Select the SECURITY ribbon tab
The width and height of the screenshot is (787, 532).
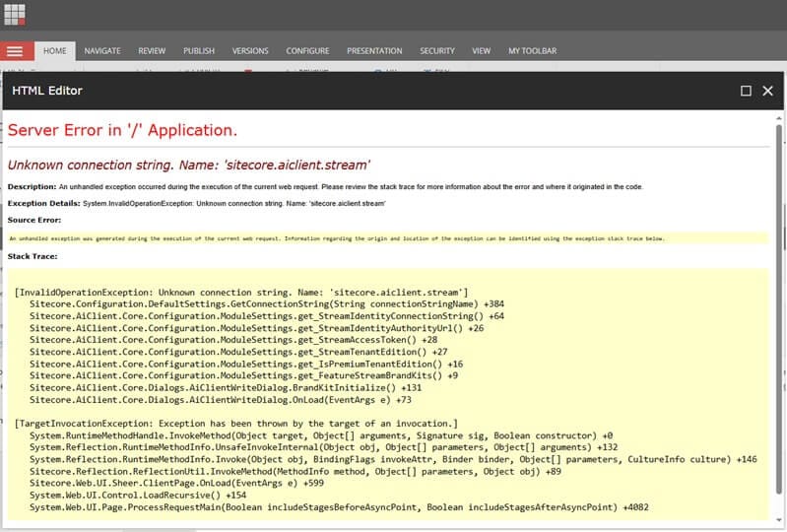pos(437,51)
